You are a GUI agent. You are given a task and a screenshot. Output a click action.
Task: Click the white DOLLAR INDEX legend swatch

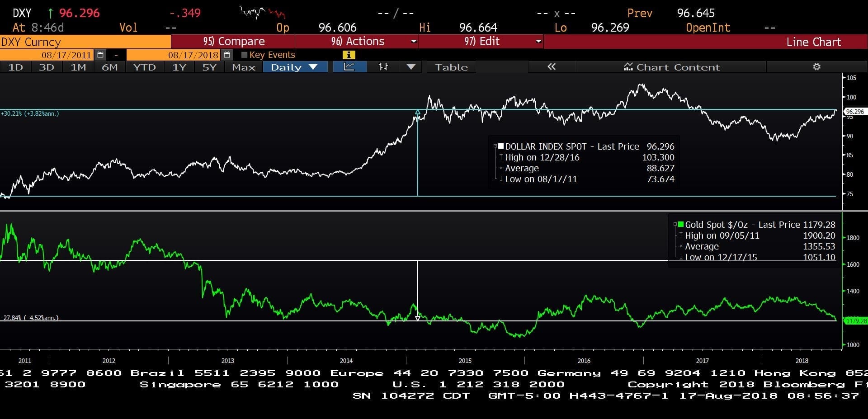501,146
